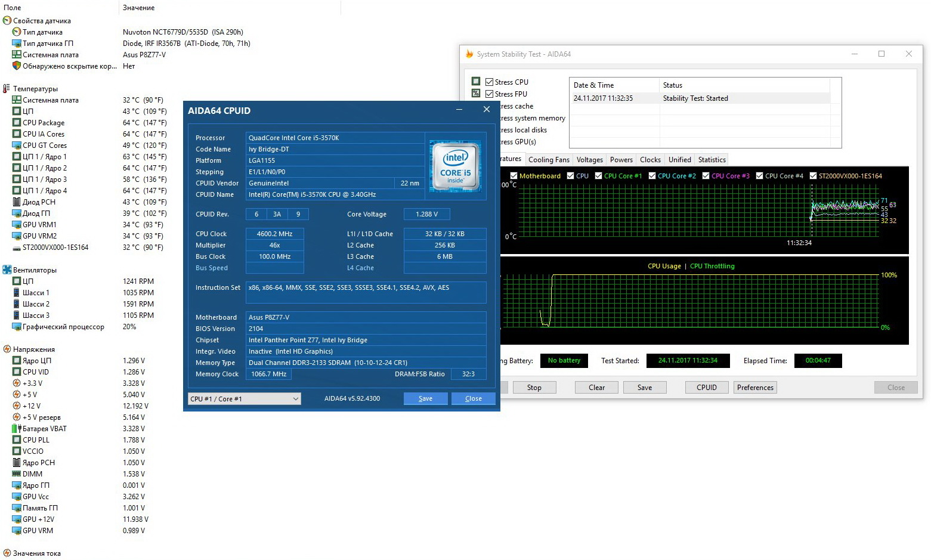Click the Date & Time column header
Image resolution: width=931 pixels, height=560 pixels.
tap(615, 85)
